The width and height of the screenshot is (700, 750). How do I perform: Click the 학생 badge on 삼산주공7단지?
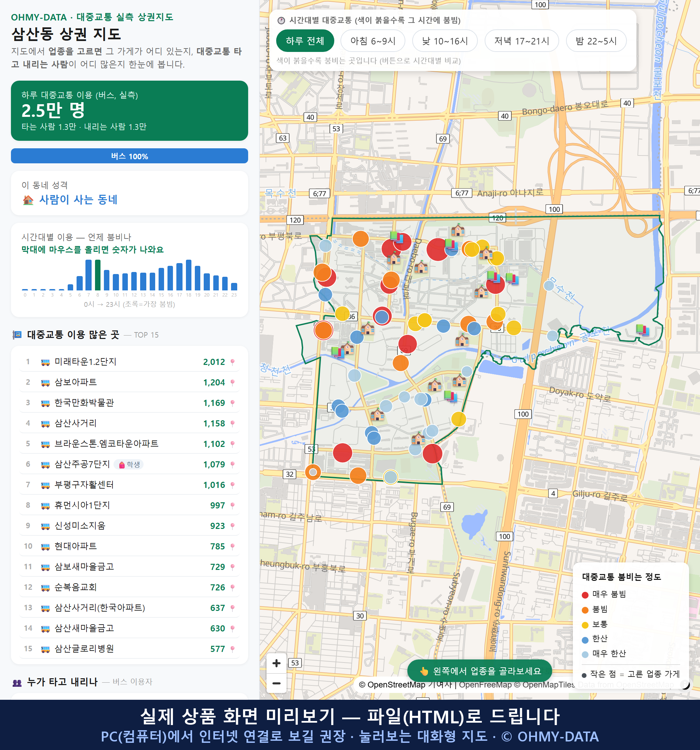coord(129,464)
